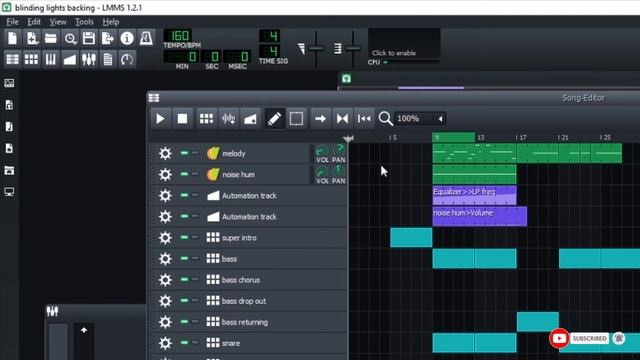Open My Projects sidebar tab

(9, 105)
